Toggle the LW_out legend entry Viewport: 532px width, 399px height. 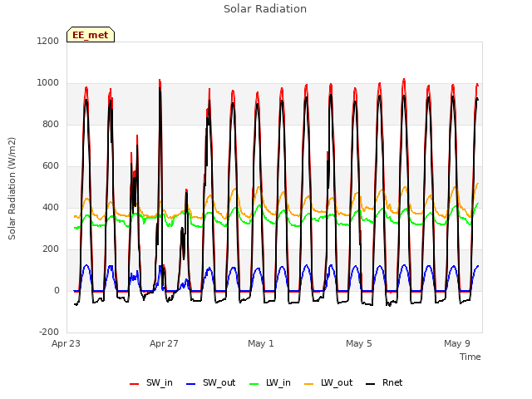click(x=328, y=383)
